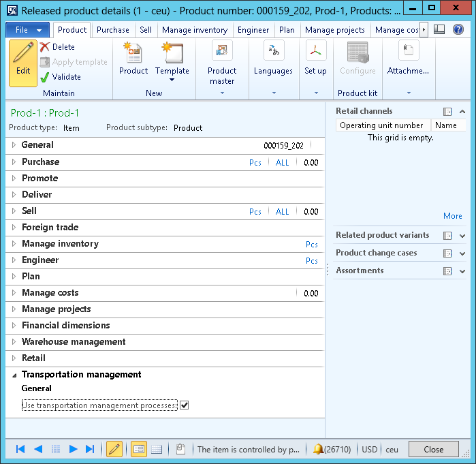The image size is (476, 464).
Task: Go to the first record in status bar
Action: tap(20, 449)
